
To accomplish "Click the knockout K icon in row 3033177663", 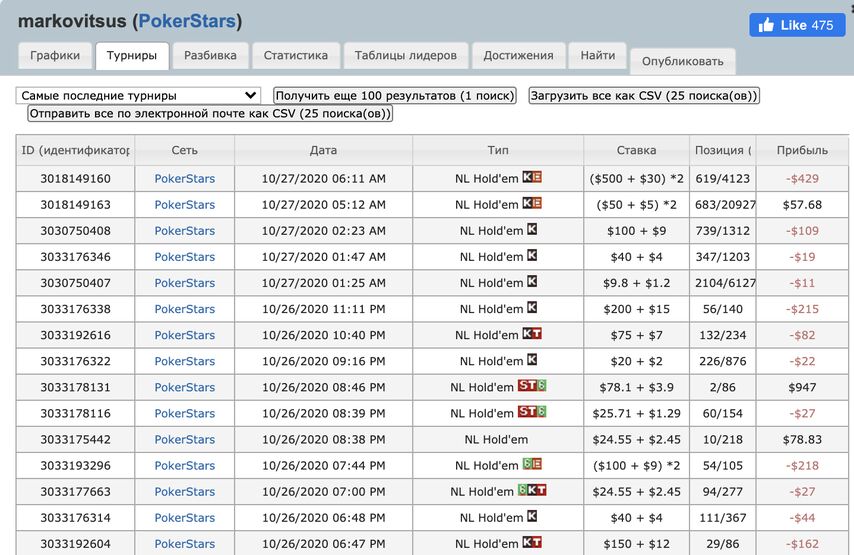I will (532, 491).
